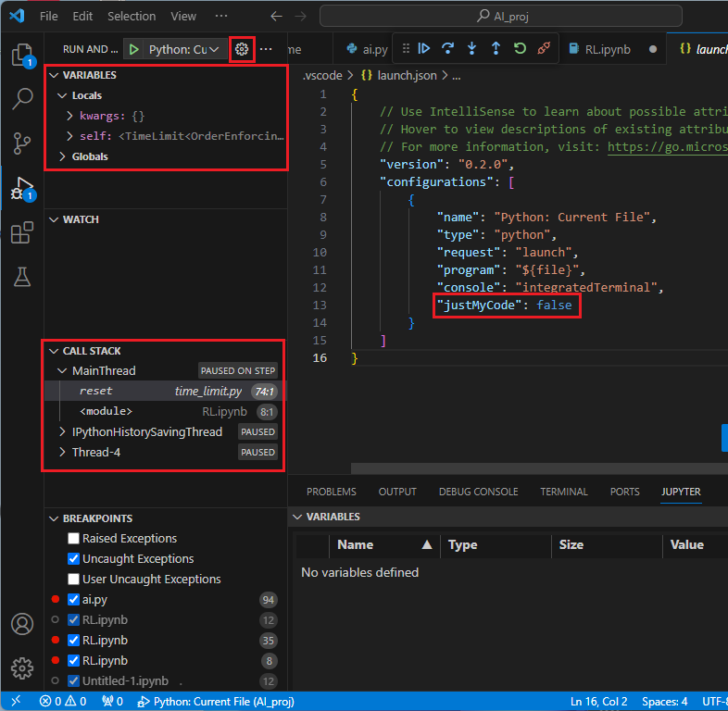Toggle RL.ipynb line 35 breakpoint checkbox

click(73, 641)
